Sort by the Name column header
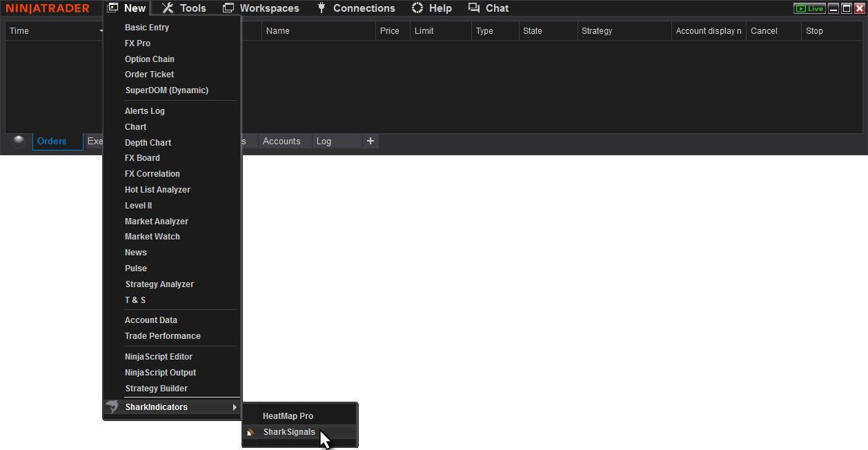The width and height of the screenshot is (868, 450). point(319,31)
